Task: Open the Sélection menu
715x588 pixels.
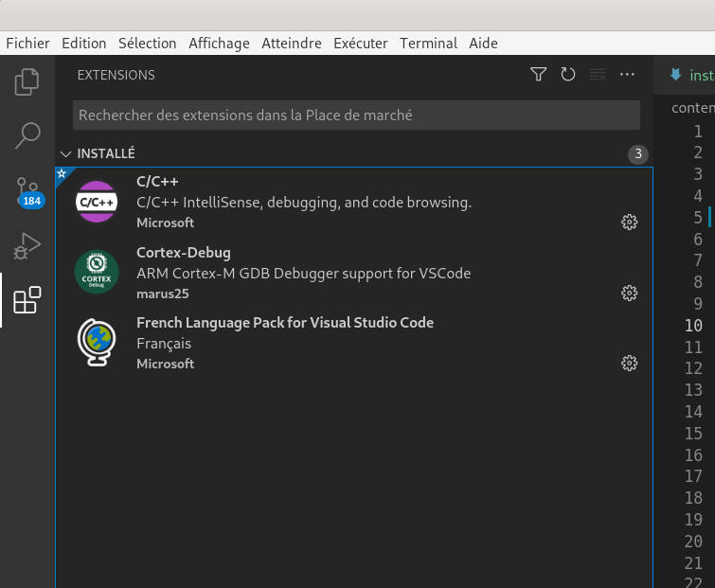Action: coord(148,44)
